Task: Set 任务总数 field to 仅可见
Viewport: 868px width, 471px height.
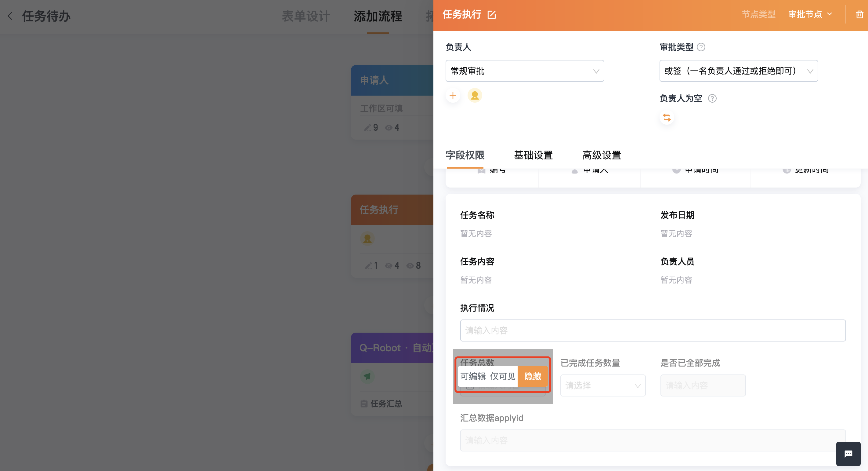Action: [502, 376]
